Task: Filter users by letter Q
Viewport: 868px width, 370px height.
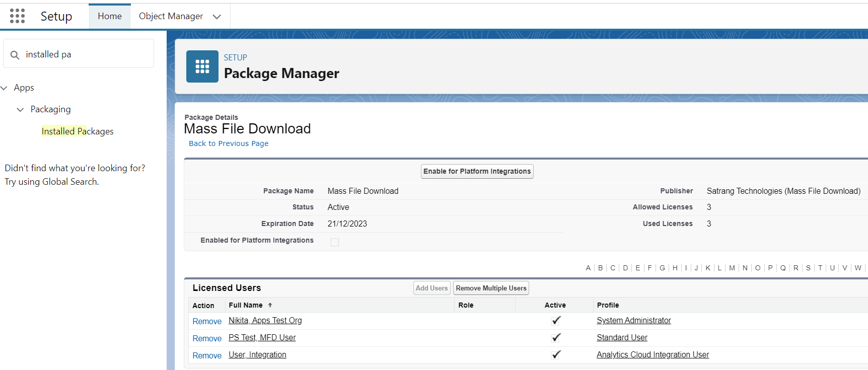Action: 783,268
